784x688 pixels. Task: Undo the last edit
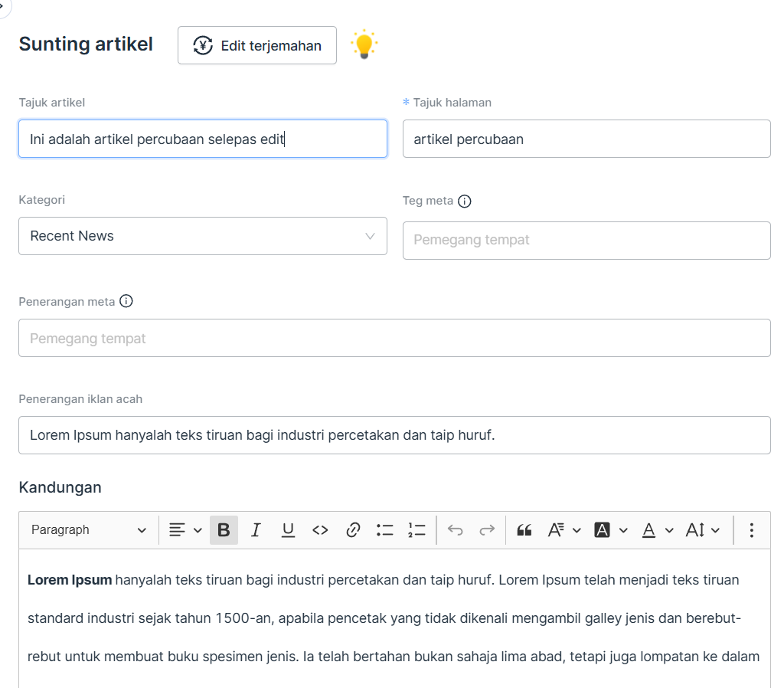pyautogui.click(x=456, y=530)
